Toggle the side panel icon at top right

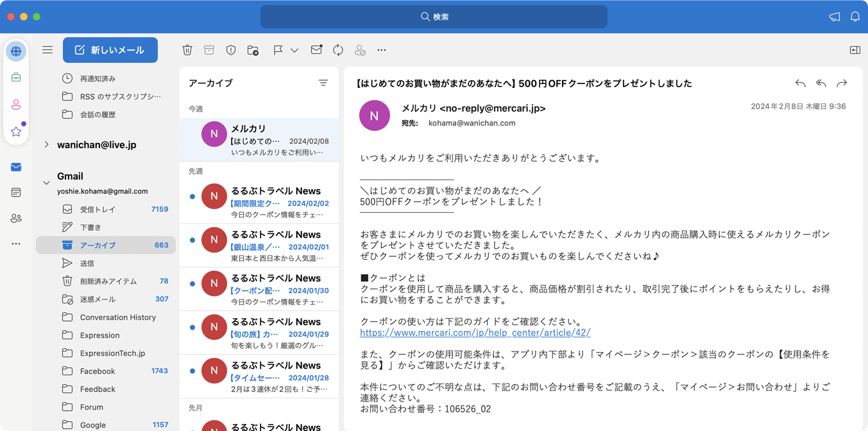[x=855, y=50]
